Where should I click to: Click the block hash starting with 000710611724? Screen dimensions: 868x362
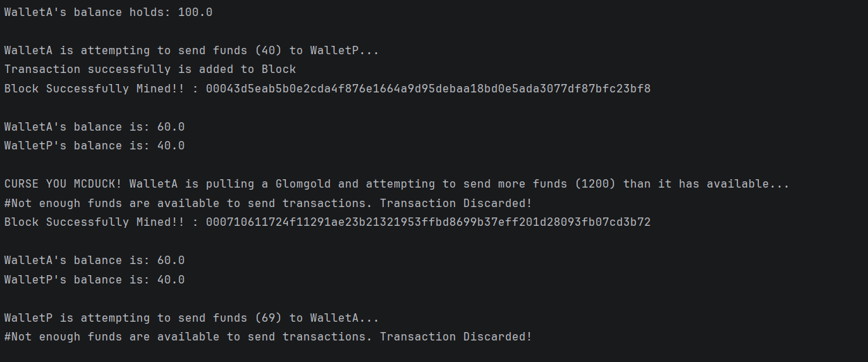pos(428,222)
